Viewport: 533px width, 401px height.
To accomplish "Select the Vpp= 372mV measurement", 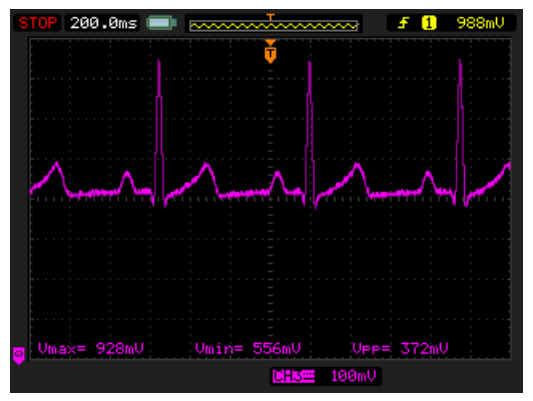I will [x=400, y=348].
